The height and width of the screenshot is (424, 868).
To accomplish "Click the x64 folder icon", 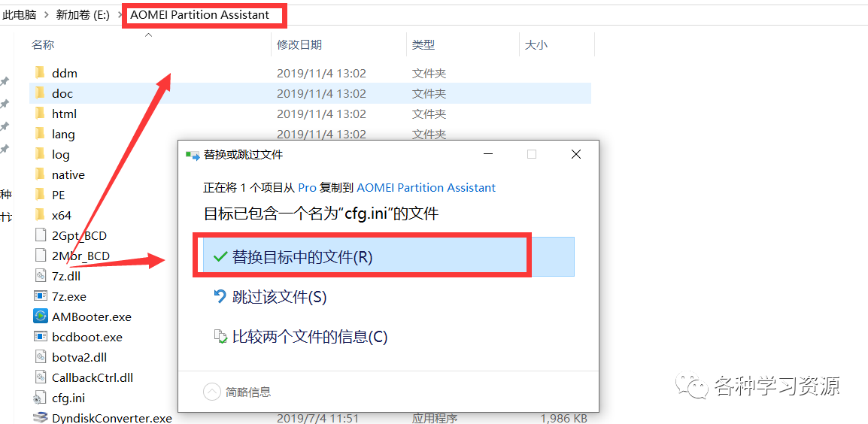I will tap(39, 215).
